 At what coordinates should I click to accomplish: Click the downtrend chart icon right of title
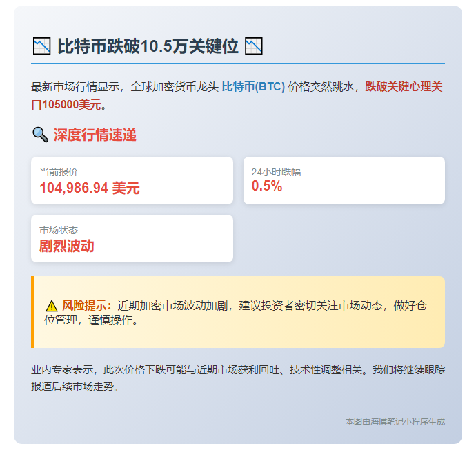point(253,46)
